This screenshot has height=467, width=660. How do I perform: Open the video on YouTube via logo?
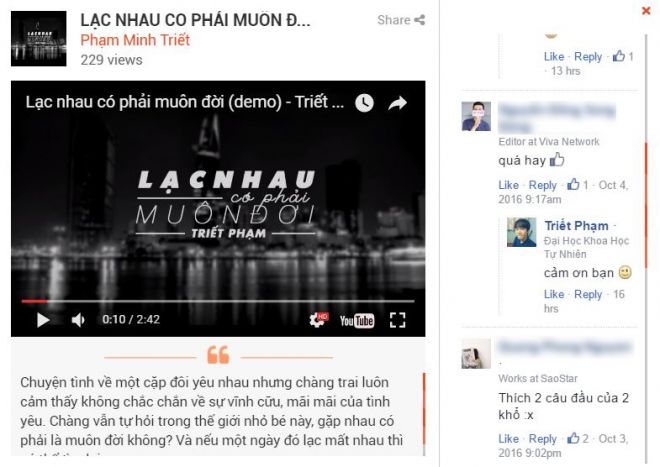[357, 320]
